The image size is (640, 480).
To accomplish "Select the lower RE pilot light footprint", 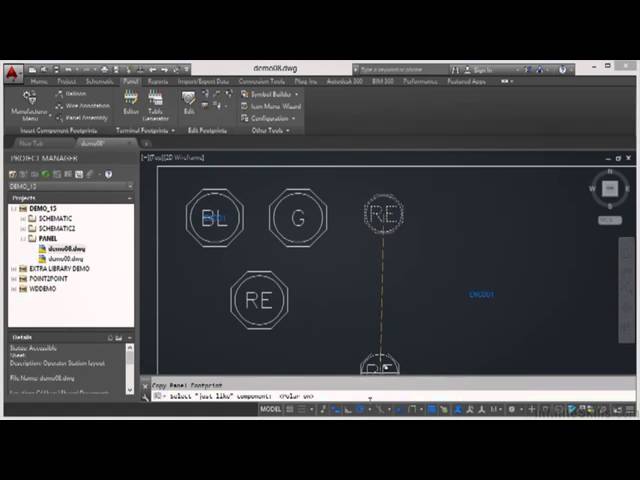I will [259, 300].
